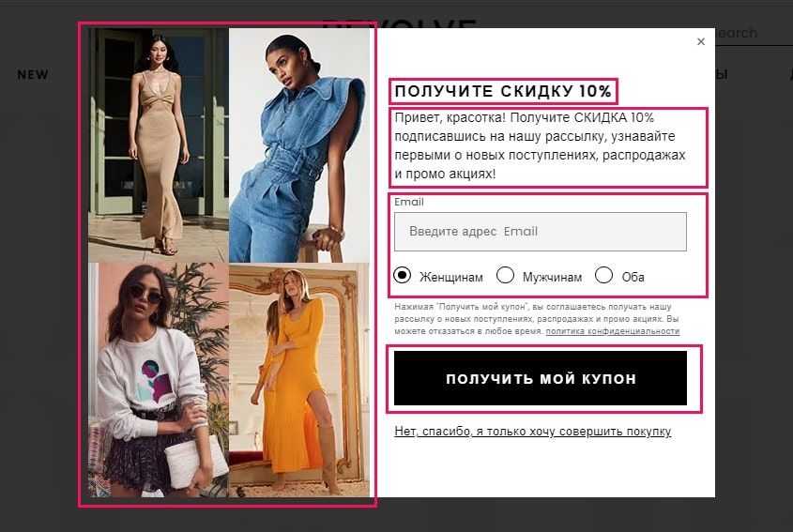This screenshot has height=532, width=793.
Task: Decline via the Нет, спасибо link
Action: [532, 432]
